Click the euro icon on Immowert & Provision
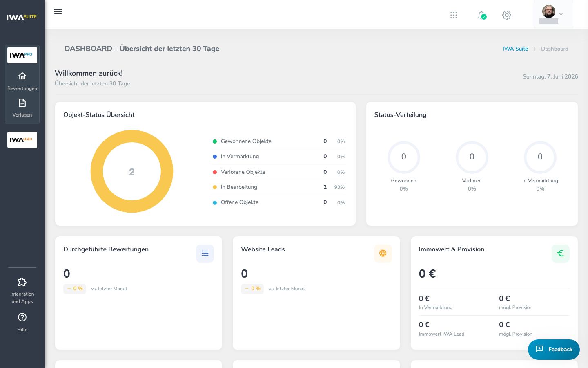Screen dimensions: 588x368 [561, 254]
